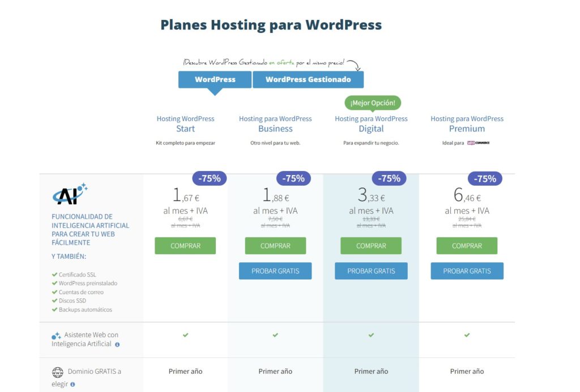Click the -75% badge on the Premium plan
Screen dimensions: 580x392
485,178
